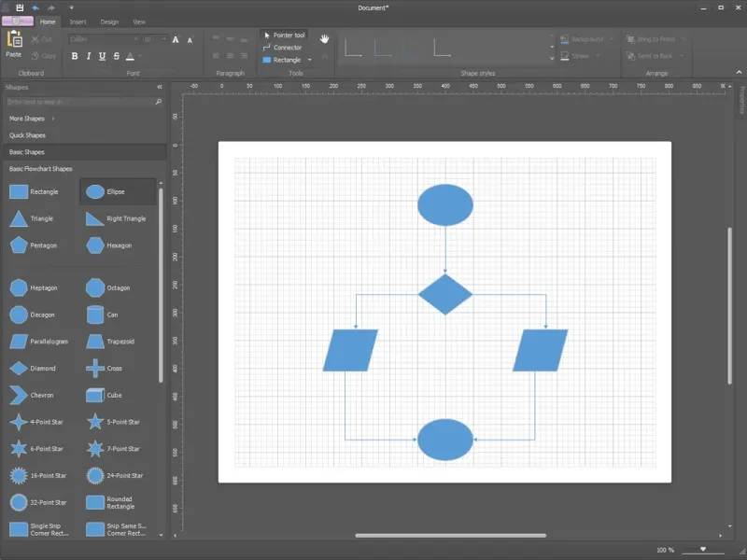Open the Quick Shapes category
Screen dimensions: 747x560
coord(27,135)
